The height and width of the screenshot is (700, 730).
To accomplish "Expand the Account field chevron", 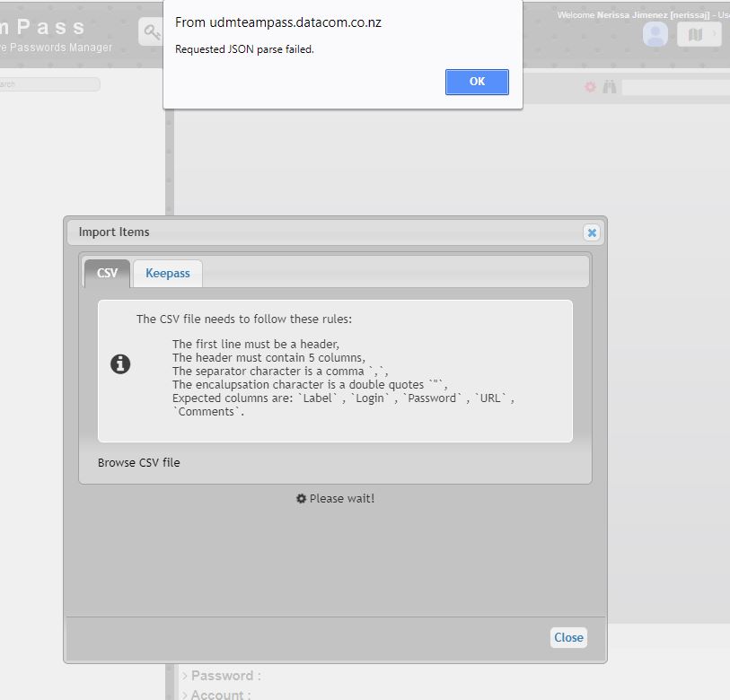I will click(185, 696).
